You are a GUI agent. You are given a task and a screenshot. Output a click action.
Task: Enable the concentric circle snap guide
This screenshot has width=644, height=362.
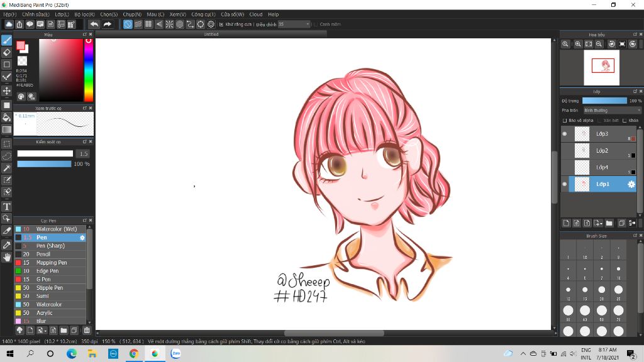[179, 25]
